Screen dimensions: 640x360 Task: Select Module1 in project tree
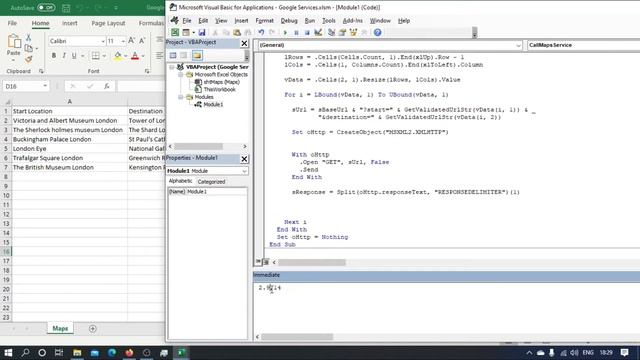click(x=213, y=104)
